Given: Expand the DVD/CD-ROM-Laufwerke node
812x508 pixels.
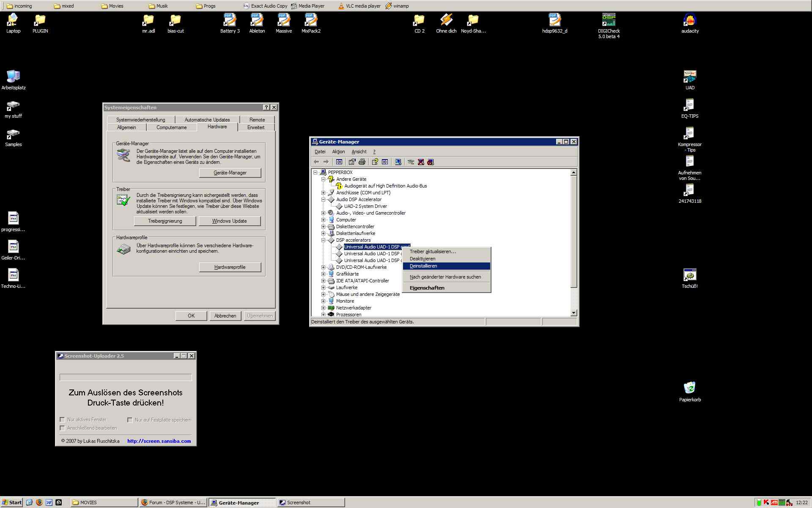Looking at the screenshot, I should click(x=323, y=267).
